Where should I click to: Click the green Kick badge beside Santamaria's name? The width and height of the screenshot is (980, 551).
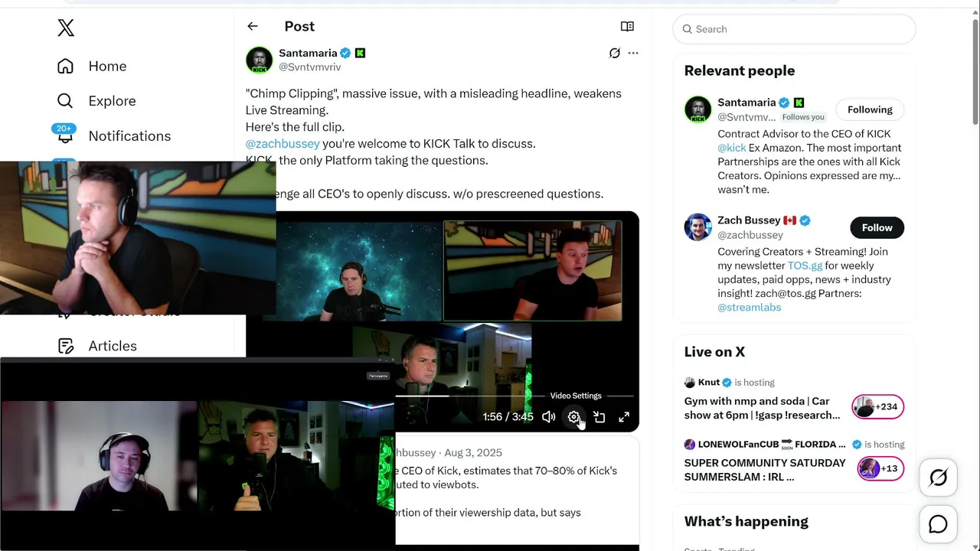[x=361, y=54]
